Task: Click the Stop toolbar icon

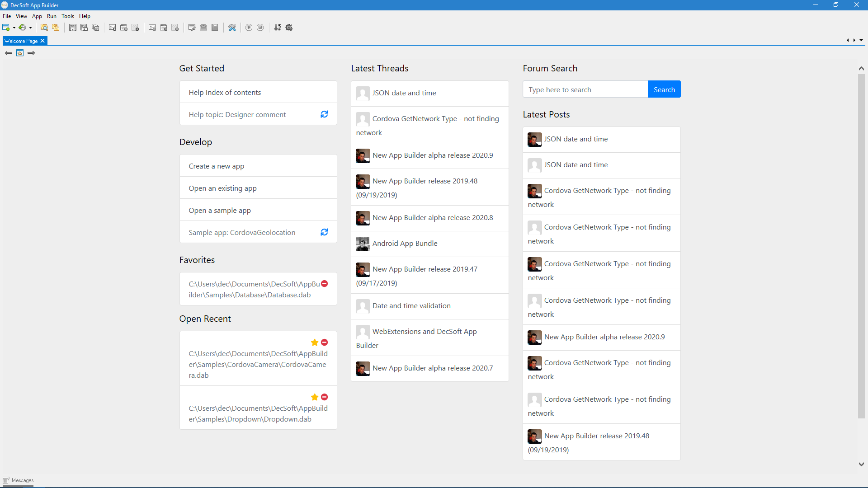Action: tap(260, 28)
